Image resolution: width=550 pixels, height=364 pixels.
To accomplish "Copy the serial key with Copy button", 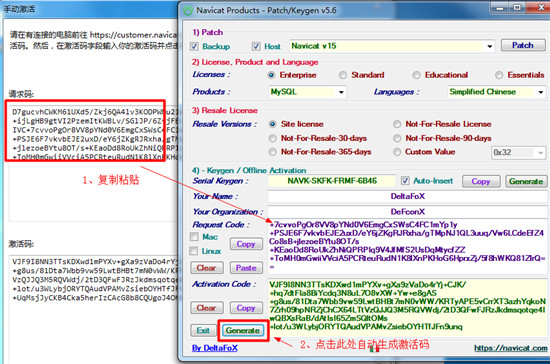I will tap(481, 181).
